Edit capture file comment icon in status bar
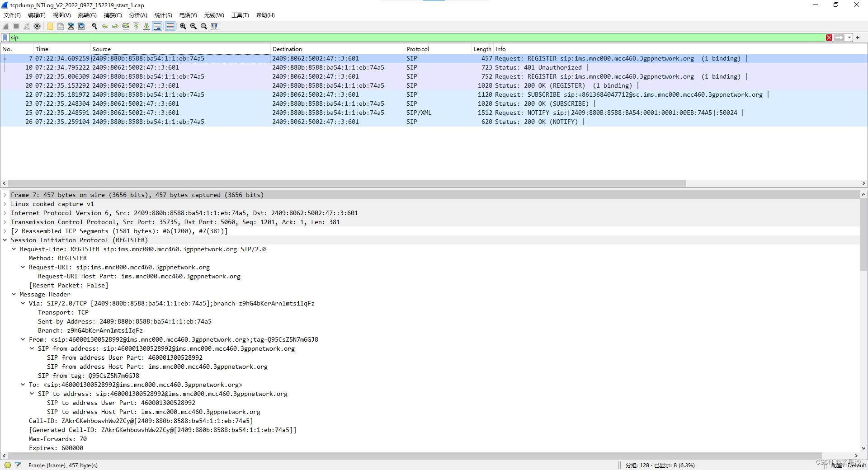 pyautogui.click(x=18, y=465)
